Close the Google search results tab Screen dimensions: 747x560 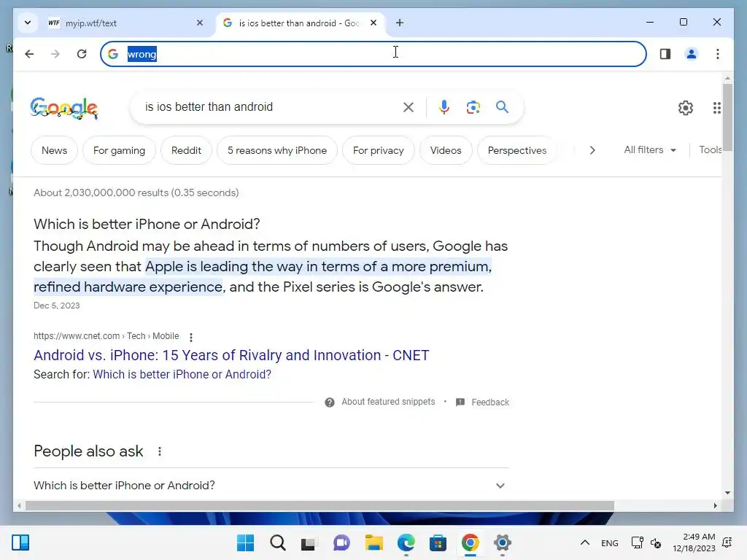pyautogui.click(x=373, y=23)
